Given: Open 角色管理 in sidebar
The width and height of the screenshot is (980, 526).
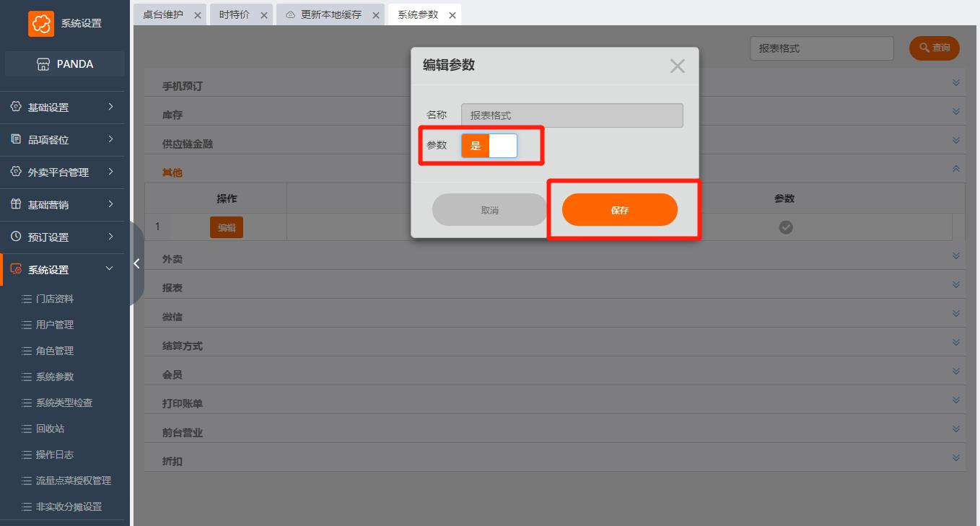Looking at the screenshot, I should [x=55, y=351].
